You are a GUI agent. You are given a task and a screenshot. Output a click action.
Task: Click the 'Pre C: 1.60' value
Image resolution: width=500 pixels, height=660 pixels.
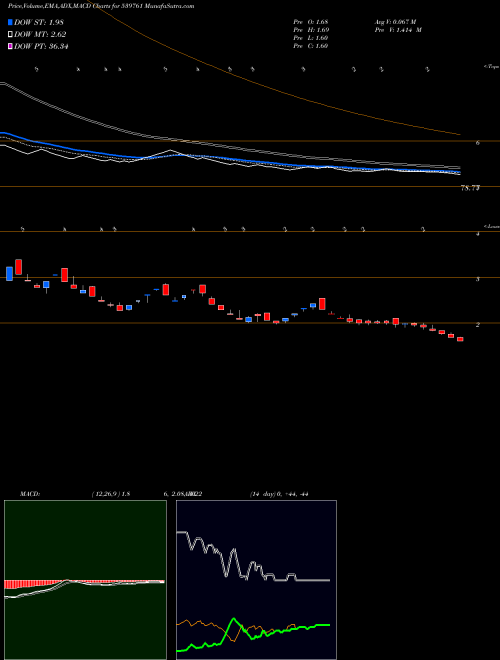(x=311, y=46)
